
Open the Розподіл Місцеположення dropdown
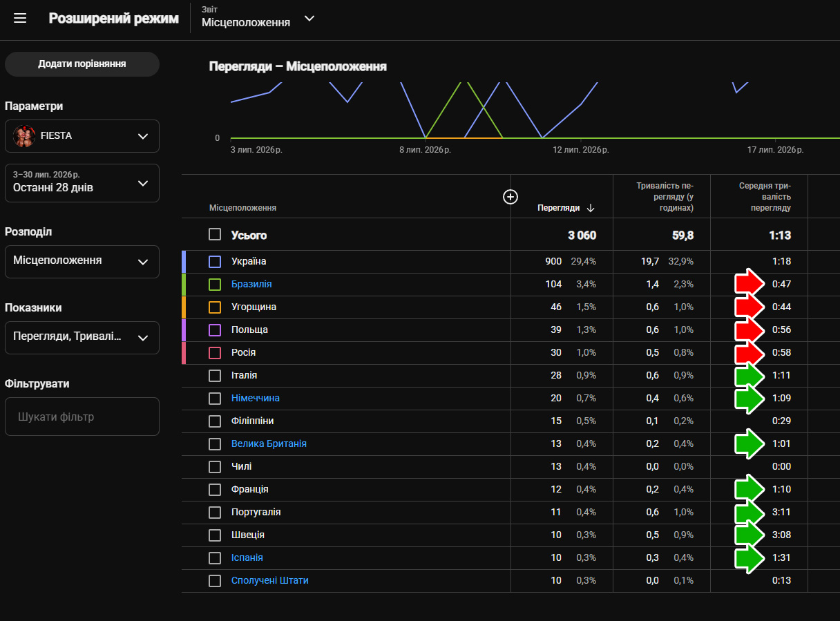pyautogui.click(x=82, y=262)
